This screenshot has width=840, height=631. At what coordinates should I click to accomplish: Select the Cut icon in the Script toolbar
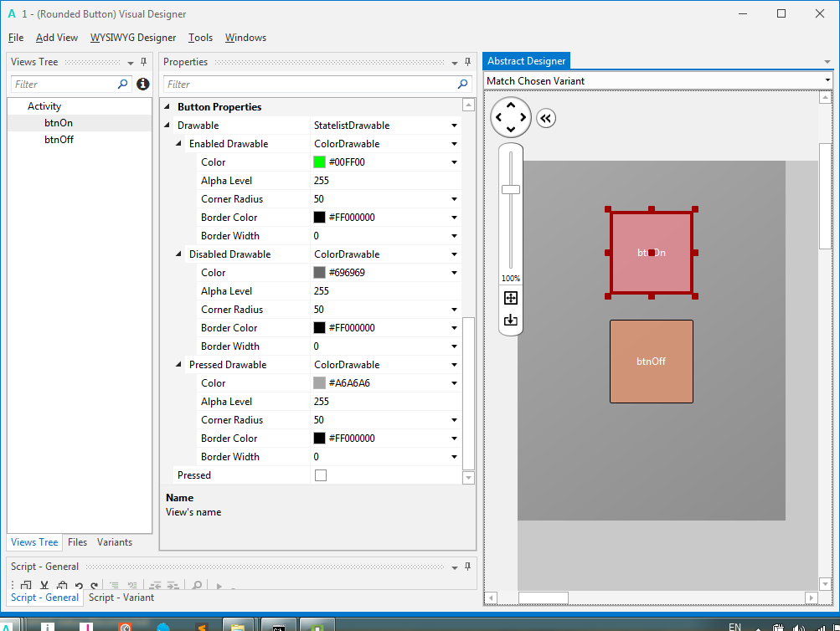[44, 585]
